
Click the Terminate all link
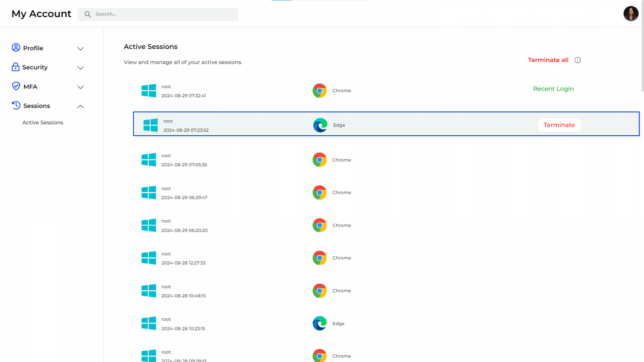(x=548, y=60)
